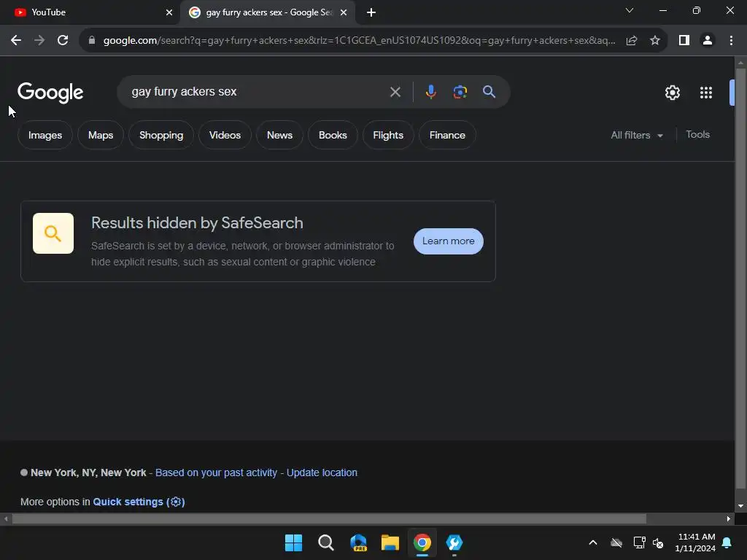This screenshot has height=560, width=747.
Task: Filter results by Finance
Action: 447,135
